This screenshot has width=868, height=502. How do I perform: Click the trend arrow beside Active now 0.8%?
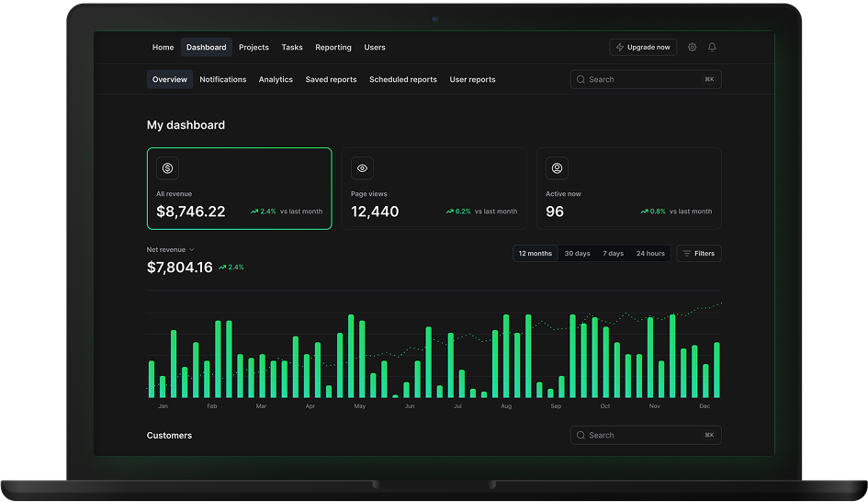[645, 211]
